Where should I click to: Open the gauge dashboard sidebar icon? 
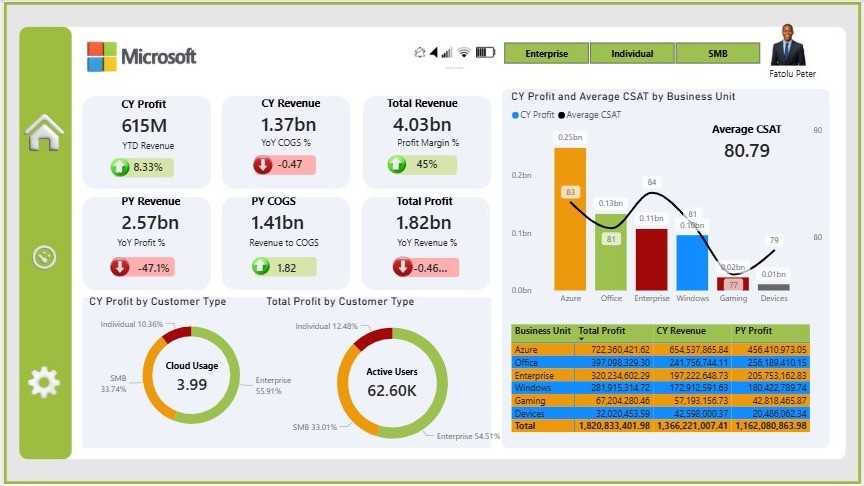point(44,257)
